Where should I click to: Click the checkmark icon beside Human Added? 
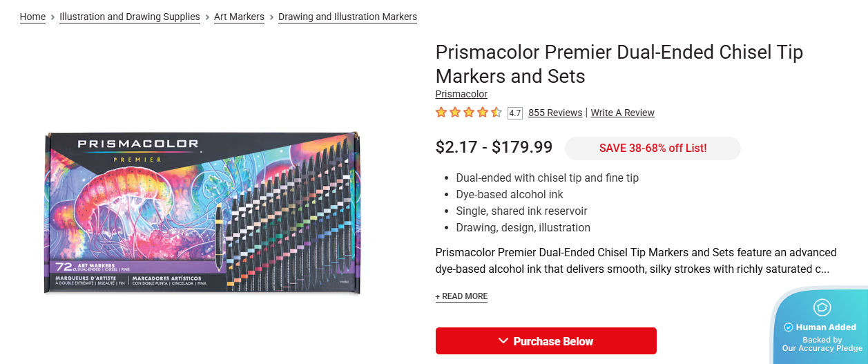788,327
